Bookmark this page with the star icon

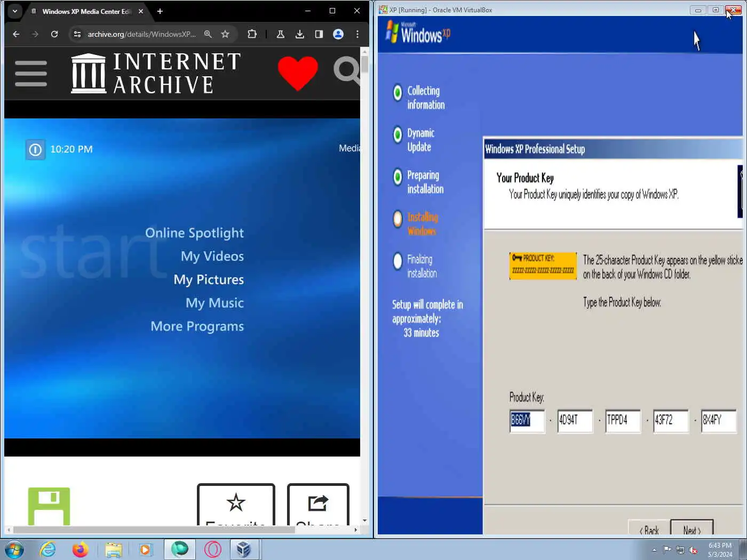225,34
